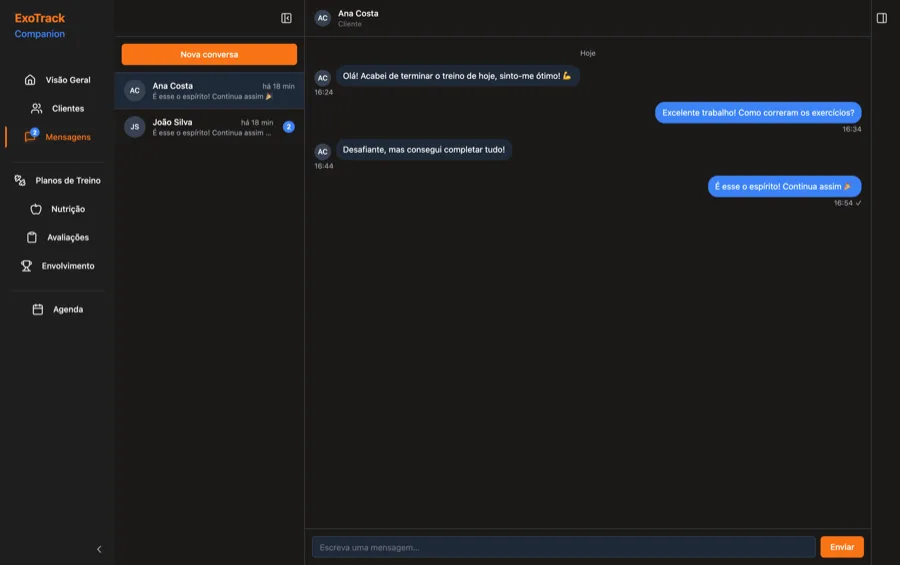Collapse the conversation list panel

[286, 18]
